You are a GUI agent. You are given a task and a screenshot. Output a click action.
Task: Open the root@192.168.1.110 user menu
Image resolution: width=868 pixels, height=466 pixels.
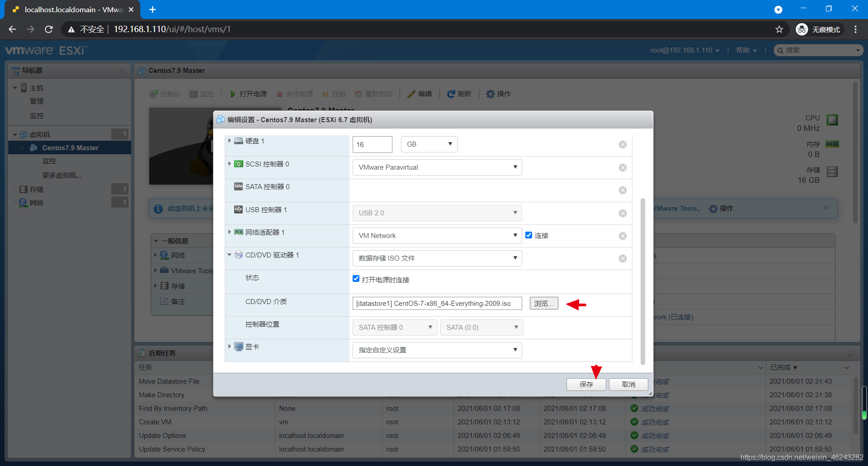[x=684, y=50]
